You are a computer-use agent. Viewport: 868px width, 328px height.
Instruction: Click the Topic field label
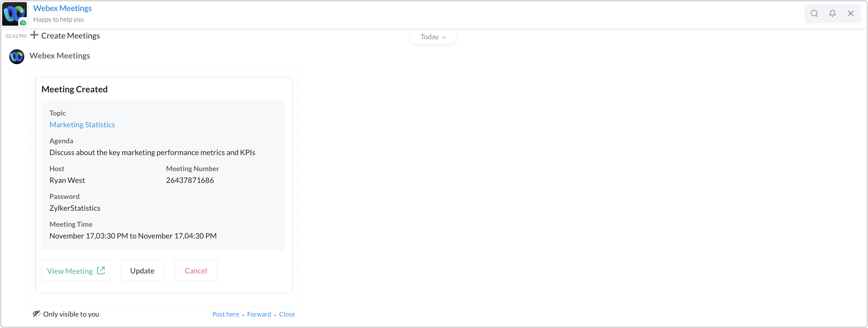pyautogui.click(x=58, y=113)
